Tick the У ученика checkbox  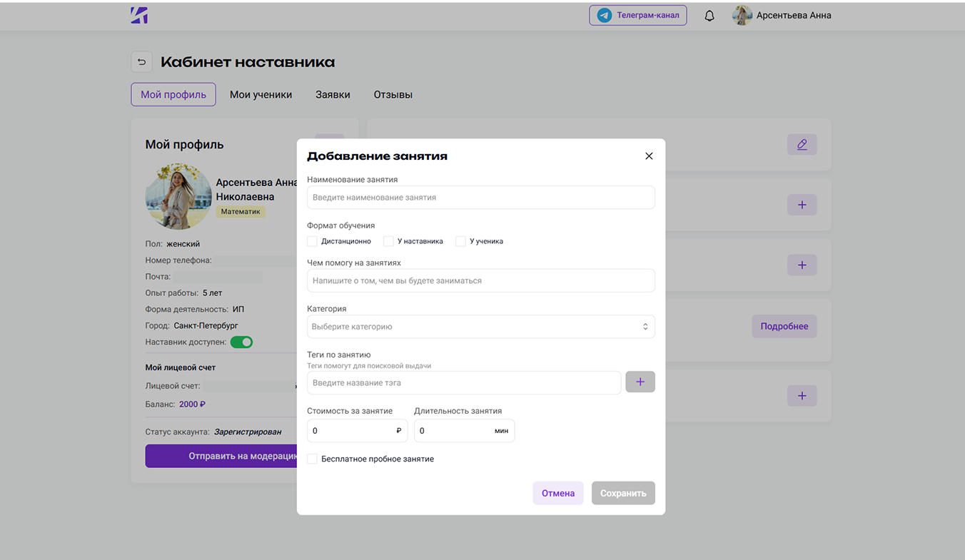(x=460, y=242)
